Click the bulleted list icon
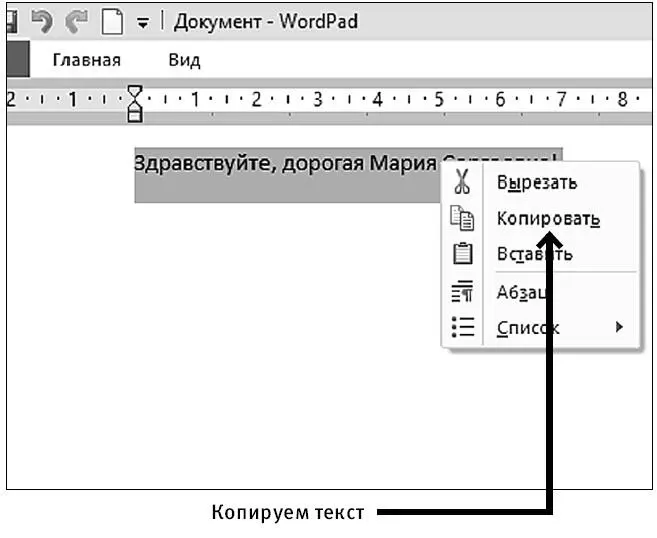Image resolution: width=657 pixels, height=538 pixels. 463,327
